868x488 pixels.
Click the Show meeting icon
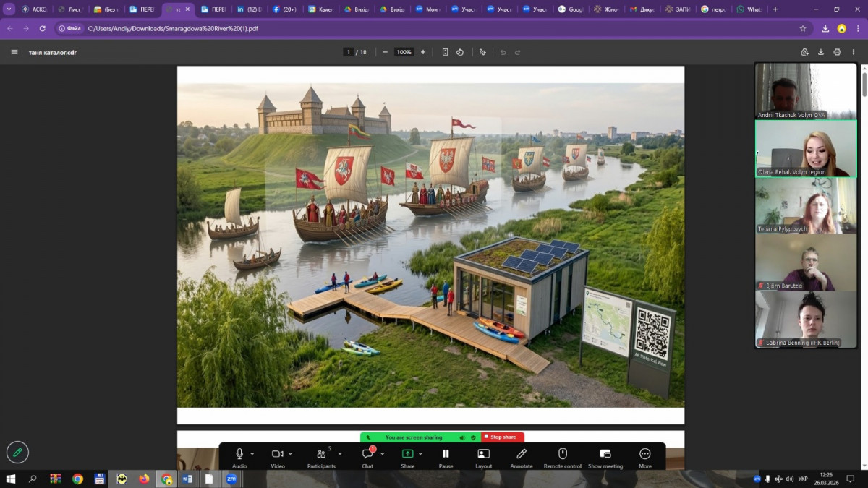[x=605, y=454]
